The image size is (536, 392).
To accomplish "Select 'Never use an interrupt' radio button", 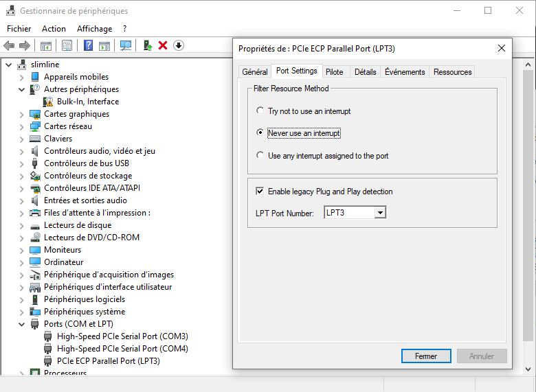I will click(x=260, y=132).
